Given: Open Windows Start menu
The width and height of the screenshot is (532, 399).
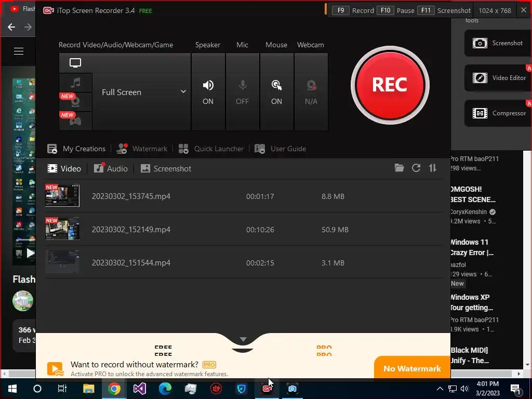Looking at the screenshot, I should point(12,389).
